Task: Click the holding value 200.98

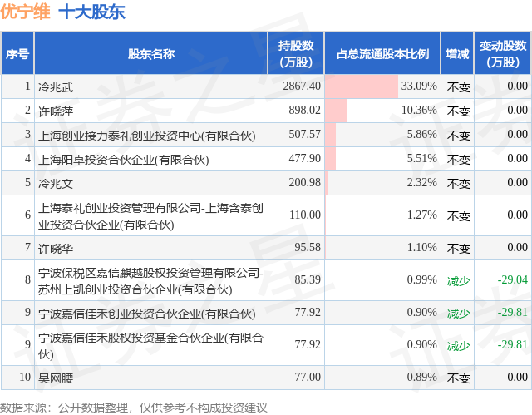Action: tap(305, 182)
